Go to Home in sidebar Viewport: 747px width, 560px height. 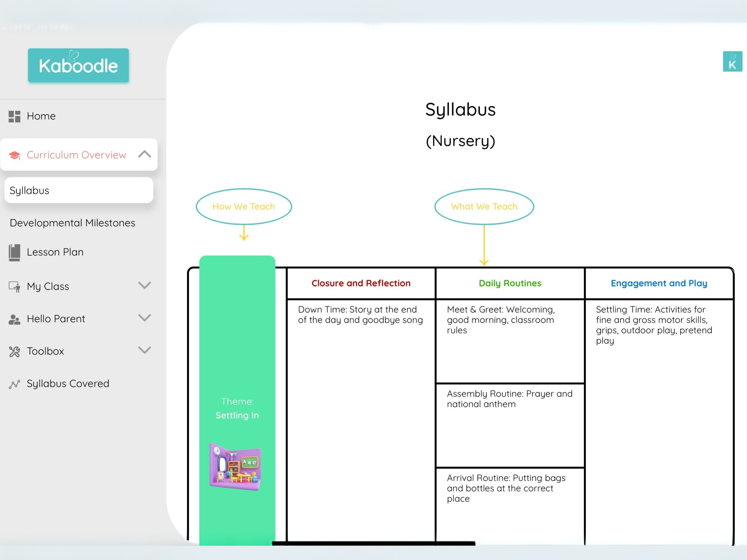coord(41,116)
